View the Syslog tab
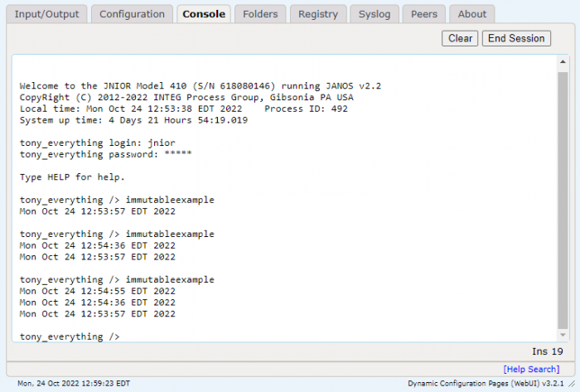This screenshot has width=580, height=392. coord(375,14)
